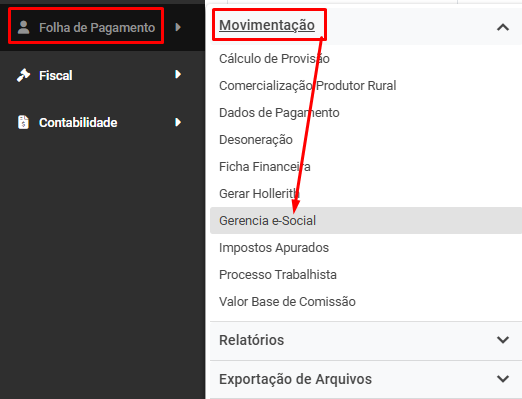Expand the Relatórios section chevron
Screen dimensions: 522x399
click(503, 340)
